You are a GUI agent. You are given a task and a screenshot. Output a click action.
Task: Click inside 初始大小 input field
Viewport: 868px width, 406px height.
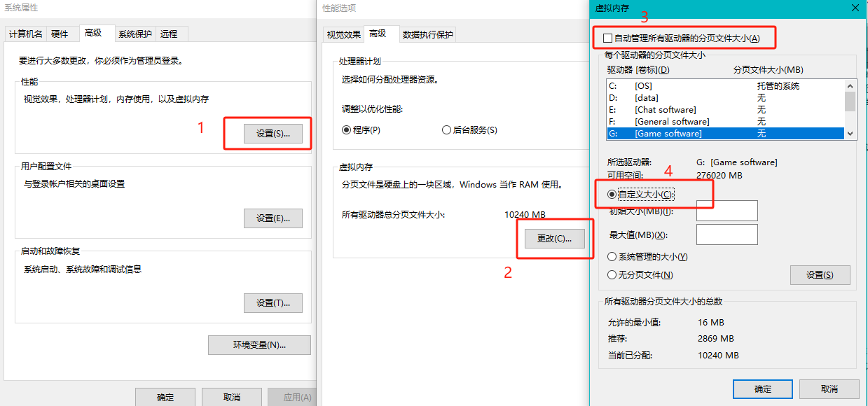(726, 211)
